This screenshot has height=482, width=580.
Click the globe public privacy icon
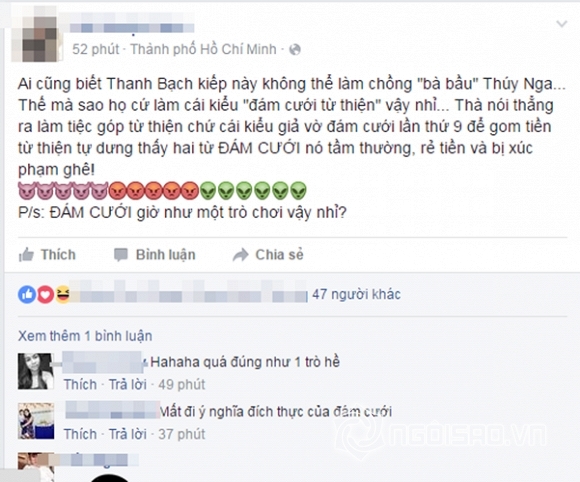coord(295,49)
